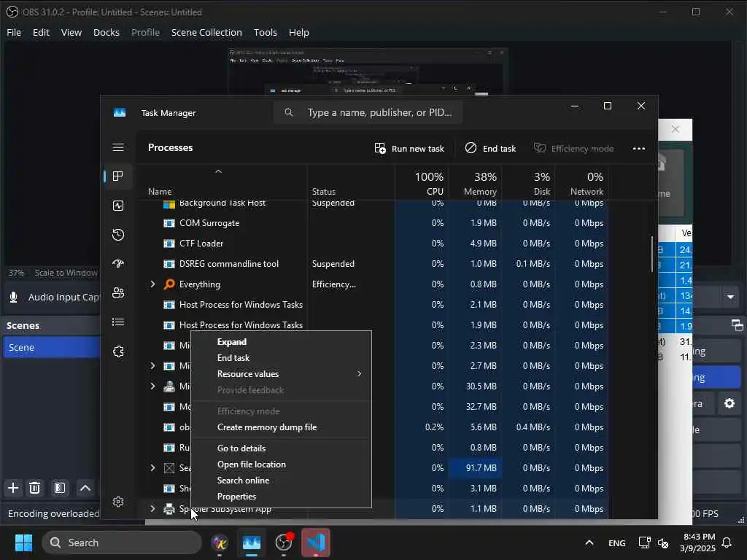
Task: Expand the Everything process group
Action: tap(152, 284)
